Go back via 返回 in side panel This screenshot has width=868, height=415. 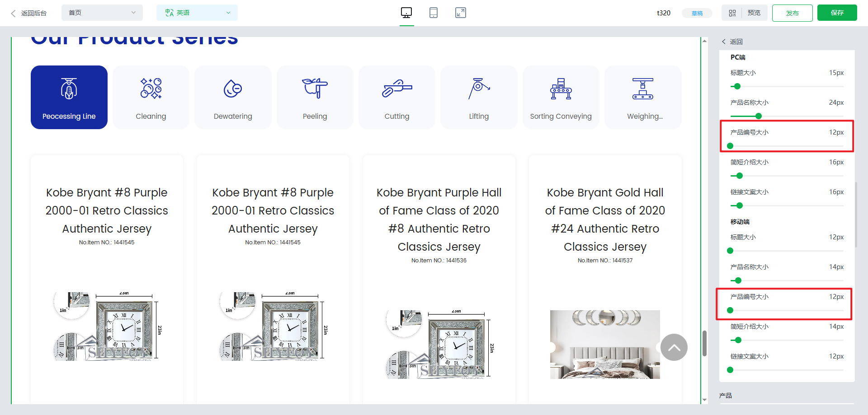pyautogui.click(x=732, y=42)
